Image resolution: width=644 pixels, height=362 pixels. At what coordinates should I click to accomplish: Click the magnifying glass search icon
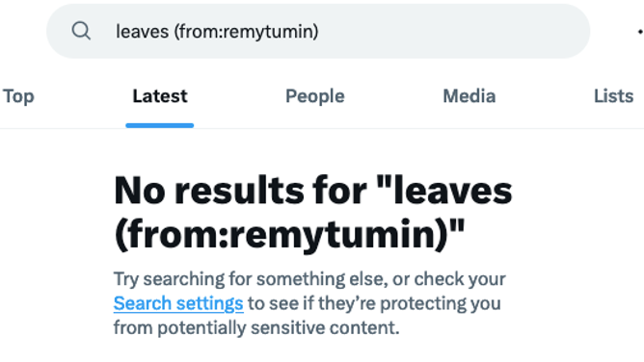tap(81, 31)
